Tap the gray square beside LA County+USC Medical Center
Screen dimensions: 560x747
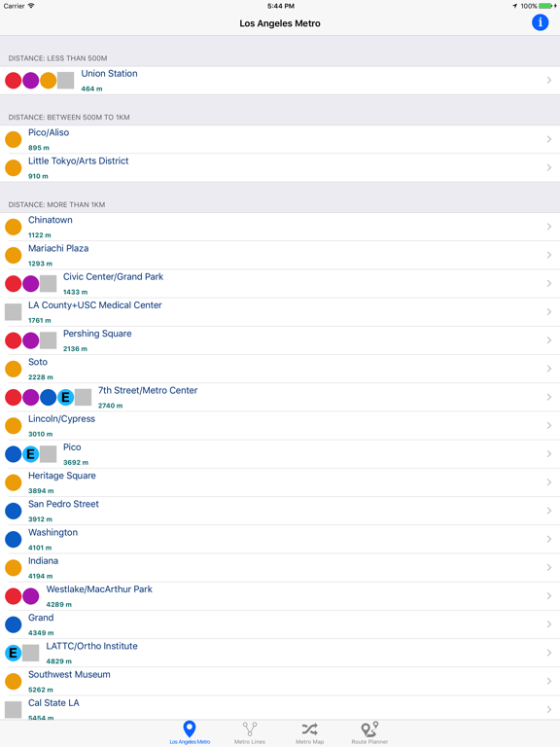click(14, 312)
